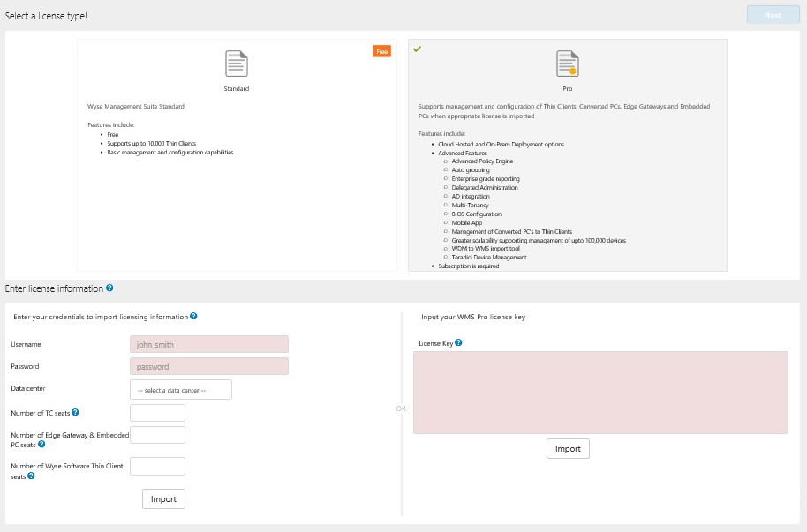The height and width of the screenshot is (532, 807).
Task: Click 'Supports up to 10,000 Thin Clients' bullet
Action: click(x=151, y=144)
